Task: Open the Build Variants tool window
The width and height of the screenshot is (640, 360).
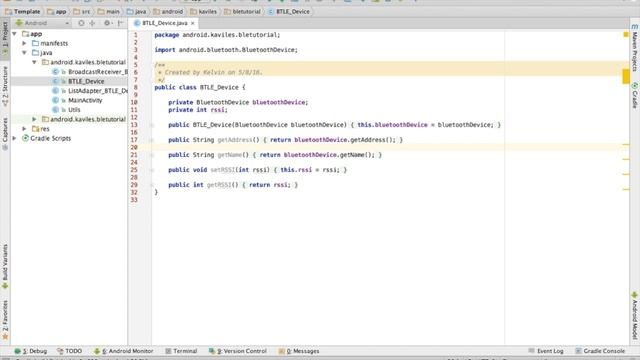Action: coord(5,267)
